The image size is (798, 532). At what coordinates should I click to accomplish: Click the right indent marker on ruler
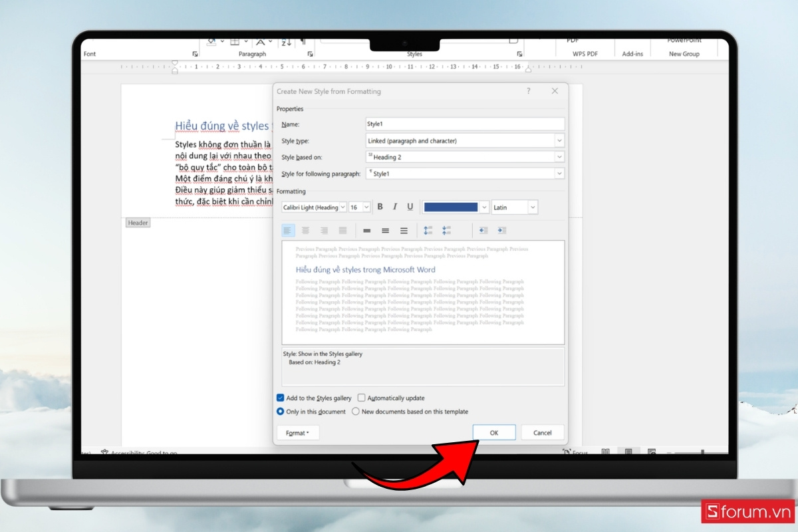click(x=528, y=69)
